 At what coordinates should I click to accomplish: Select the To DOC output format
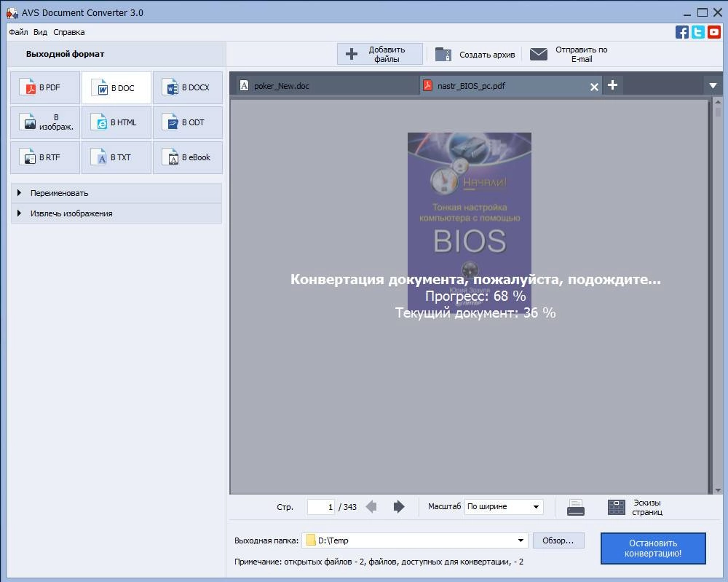tap(116, 87)
